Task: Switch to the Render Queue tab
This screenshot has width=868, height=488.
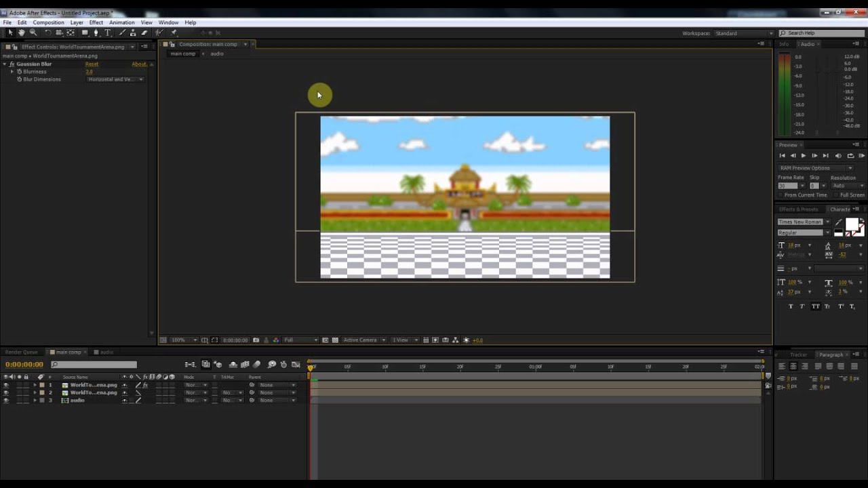Action: tap(22, 352)
